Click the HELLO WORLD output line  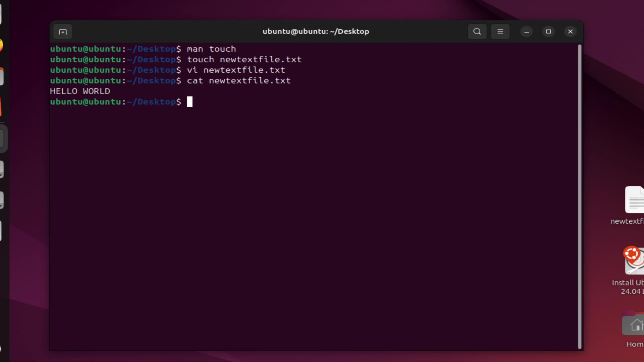[x=80, y=91]
